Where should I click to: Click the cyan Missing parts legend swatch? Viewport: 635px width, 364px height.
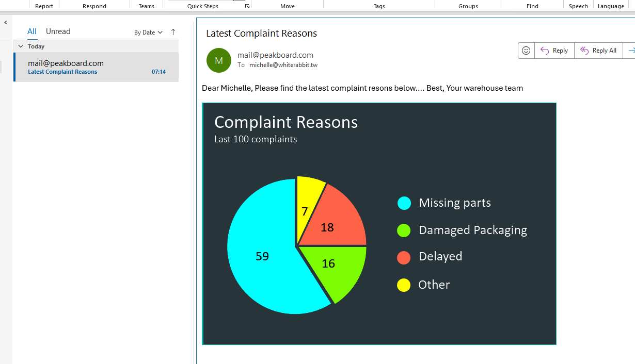click(404, 203)
